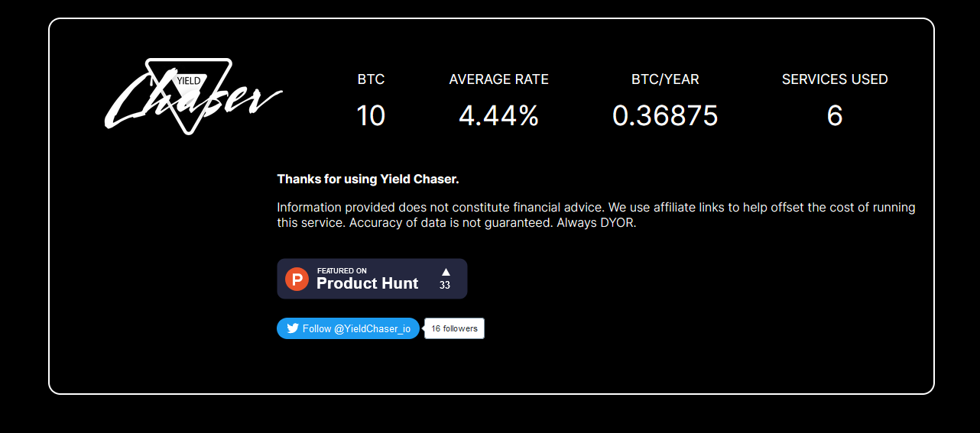980x433 pixels.
Task: Click the Product Hunt "P" circle icon
Action: pos(297,279)
